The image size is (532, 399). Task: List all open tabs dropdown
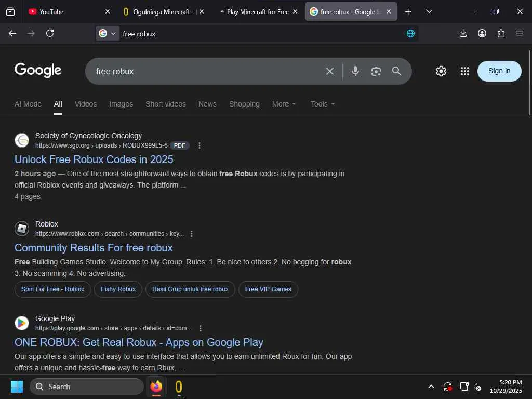429,11
